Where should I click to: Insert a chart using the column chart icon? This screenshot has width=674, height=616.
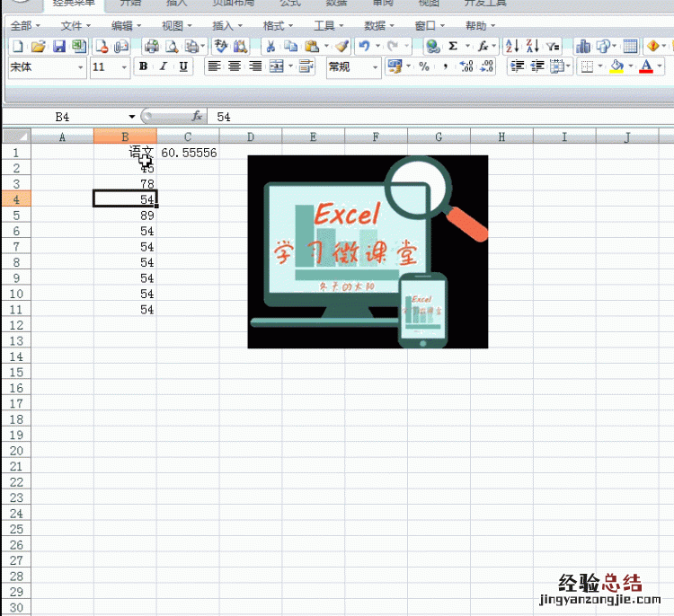click(x=582, y=46)
